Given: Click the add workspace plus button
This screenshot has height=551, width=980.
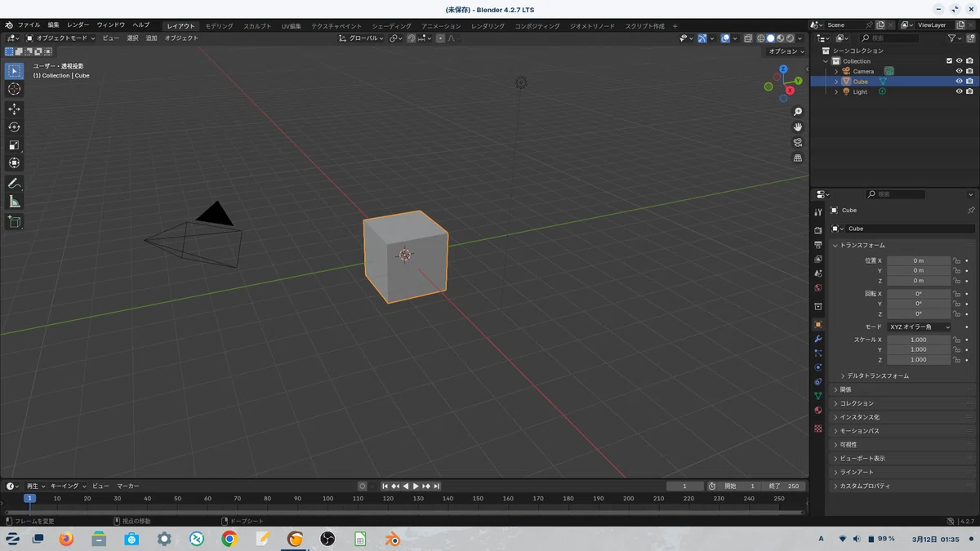Looking at the screenshot, I should 675,26.
